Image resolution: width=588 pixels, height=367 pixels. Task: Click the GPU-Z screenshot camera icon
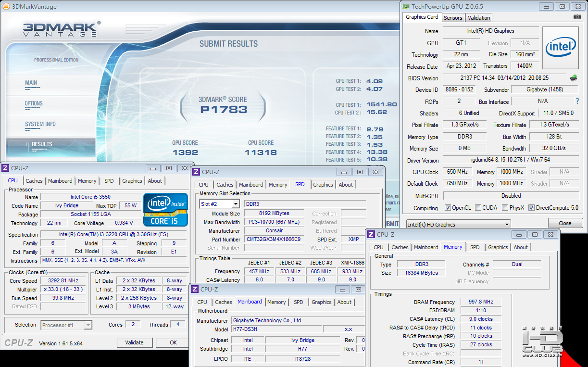click(x=577, y=17)
